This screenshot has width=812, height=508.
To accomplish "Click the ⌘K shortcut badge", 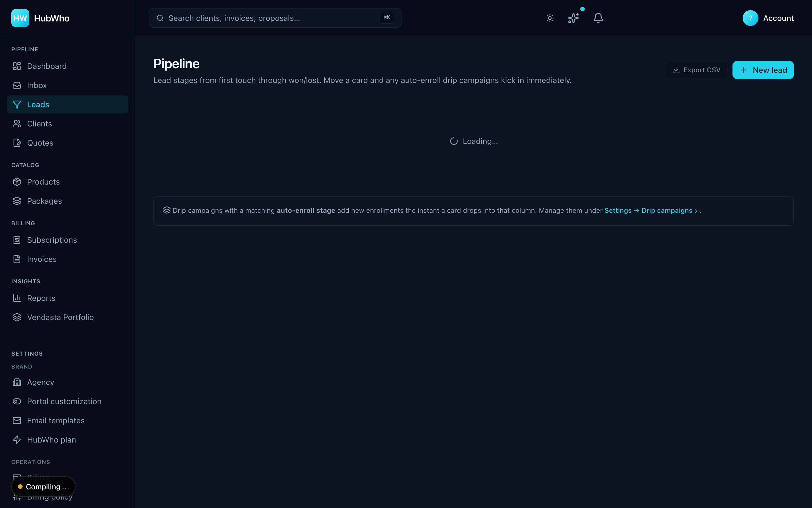I will pyautogui.click(x=387, y=17).
